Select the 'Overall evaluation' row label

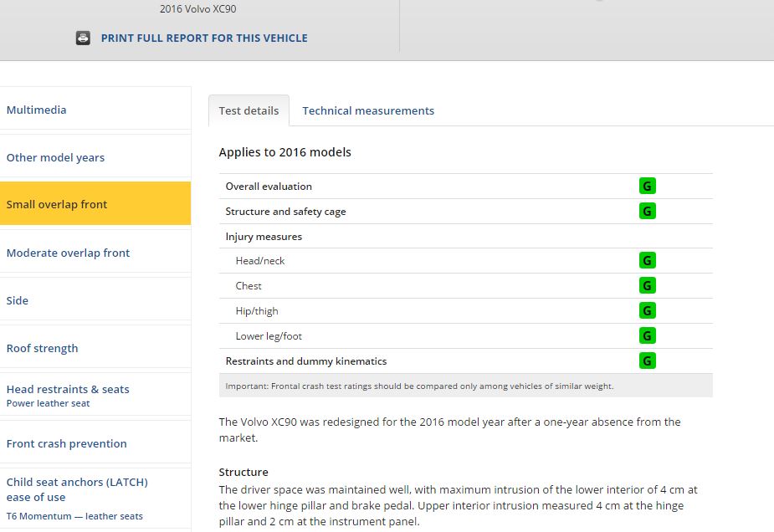point(269,186)
